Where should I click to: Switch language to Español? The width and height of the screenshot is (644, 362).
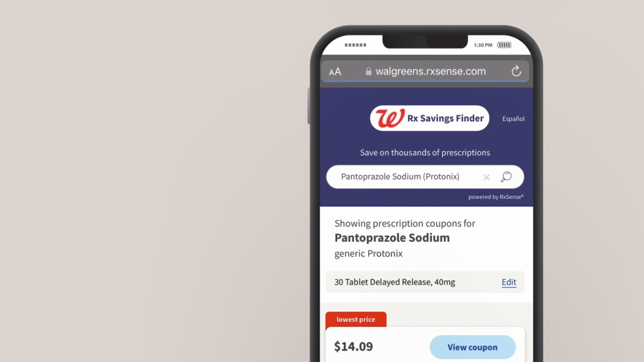click(513, 119)
